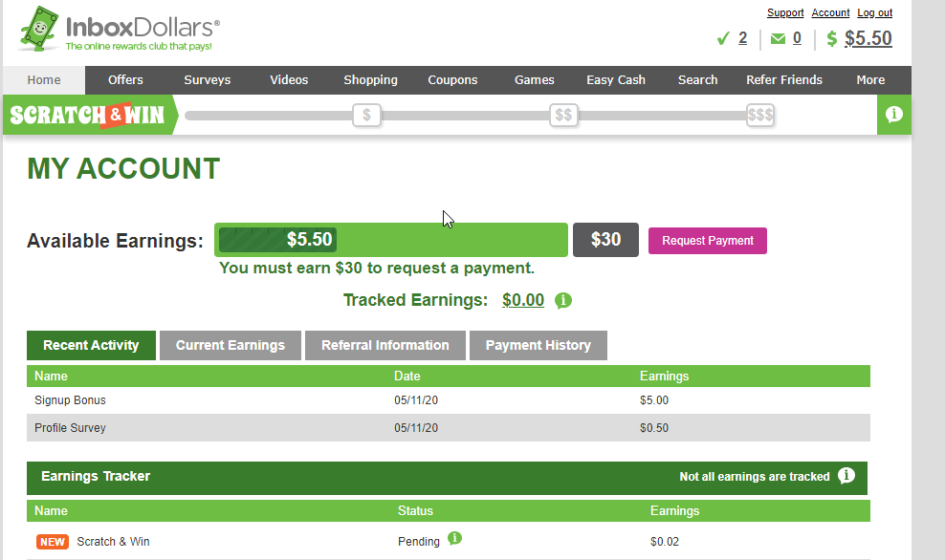The image size is (945, 560).
Task: Open the Shopping menu
Action: click(371, 80)
